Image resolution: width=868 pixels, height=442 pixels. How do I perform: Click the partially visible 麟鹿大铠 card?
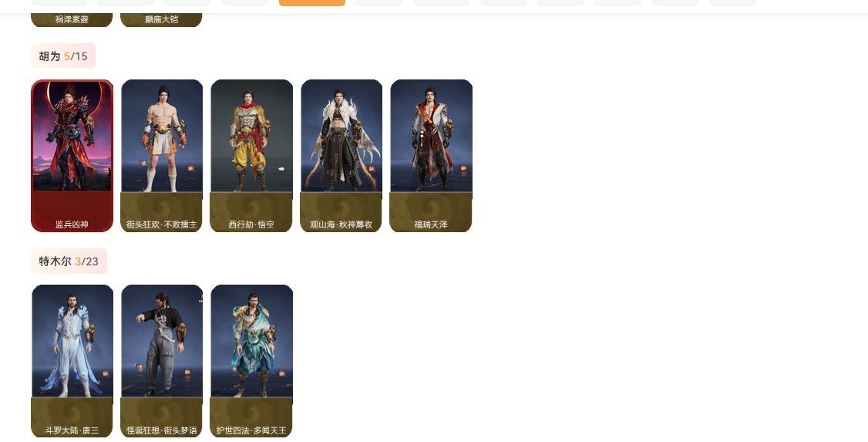(x=162, y=20)
